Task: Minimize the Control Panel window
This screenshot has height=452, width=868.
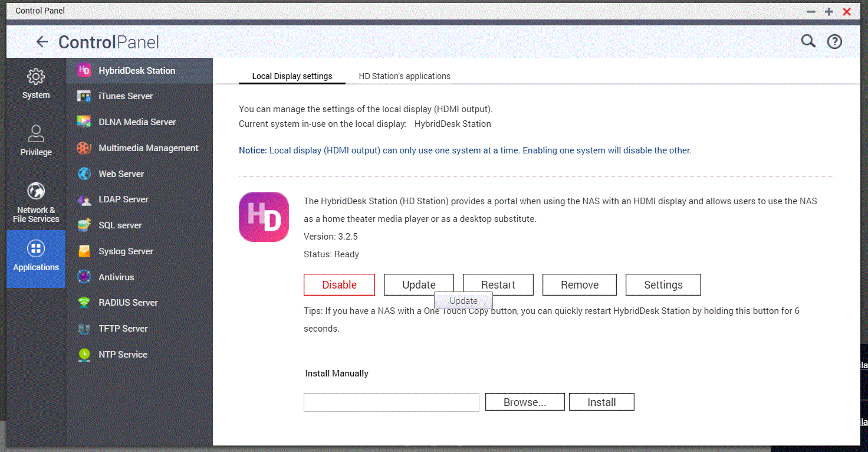Action: (x=811, y=11)
